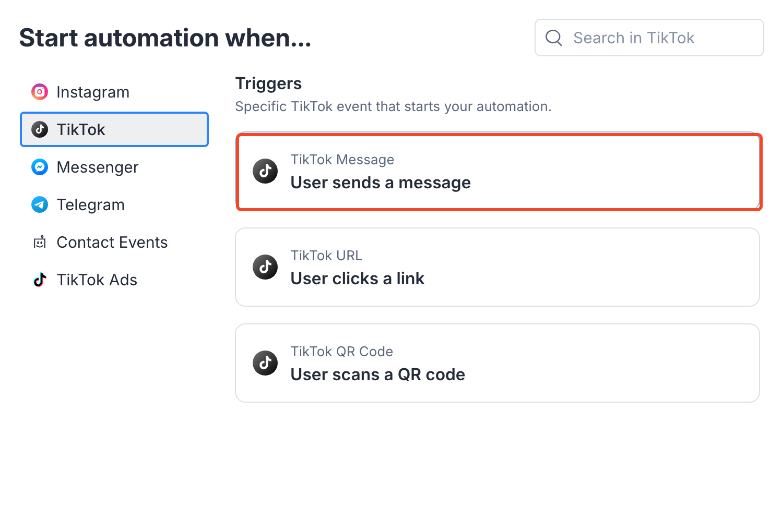
Task: Open the Messenger channel triggers
Action: [x=98, y=167]
